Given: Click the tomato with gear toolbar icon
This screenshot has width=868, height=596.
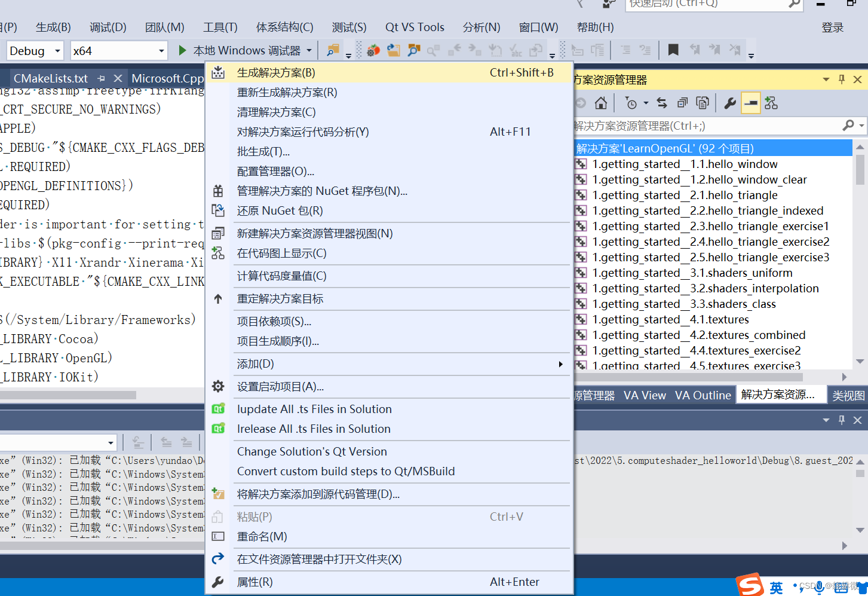Looking at the screenshot, I should pyautogui.click(x=373, y=50).
